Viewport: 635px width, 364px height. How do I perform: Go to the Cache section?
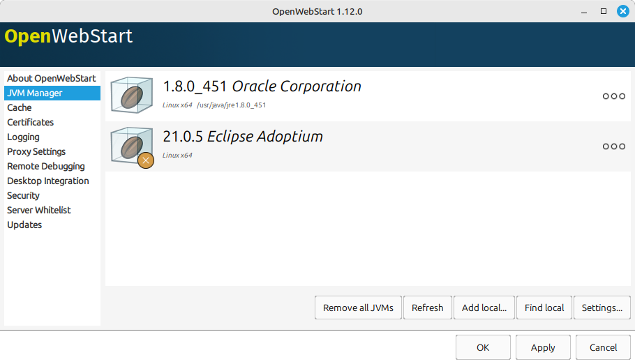point(52,107)
